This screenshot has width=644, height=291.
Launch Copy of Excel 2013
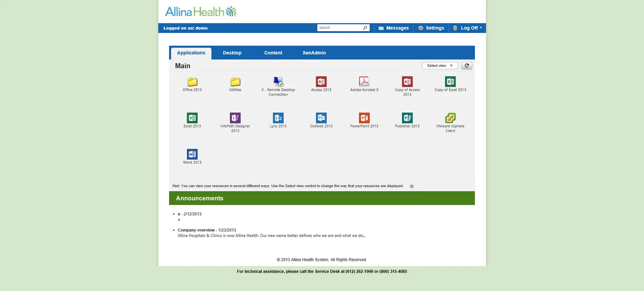[450, 82]
